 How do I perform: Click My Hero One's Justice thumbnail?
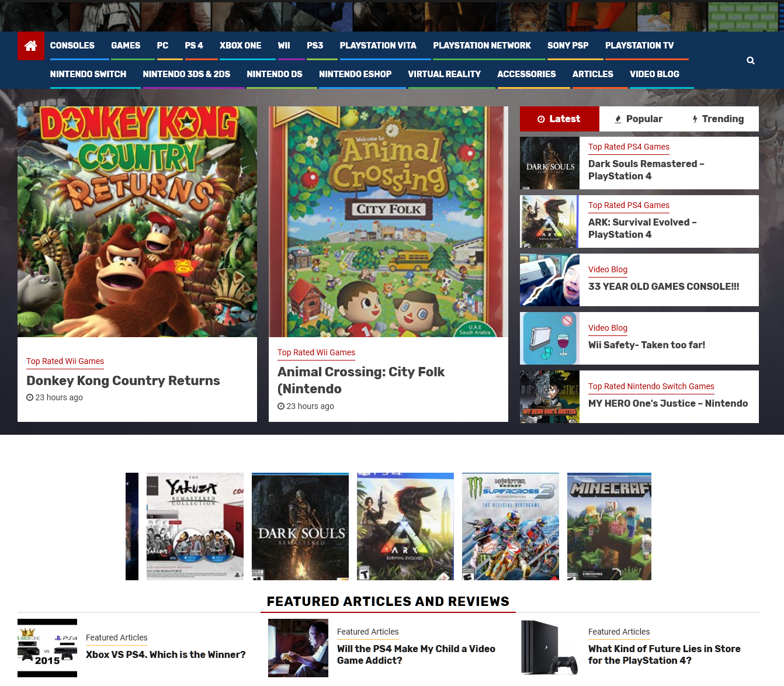(x=550, y=397)
